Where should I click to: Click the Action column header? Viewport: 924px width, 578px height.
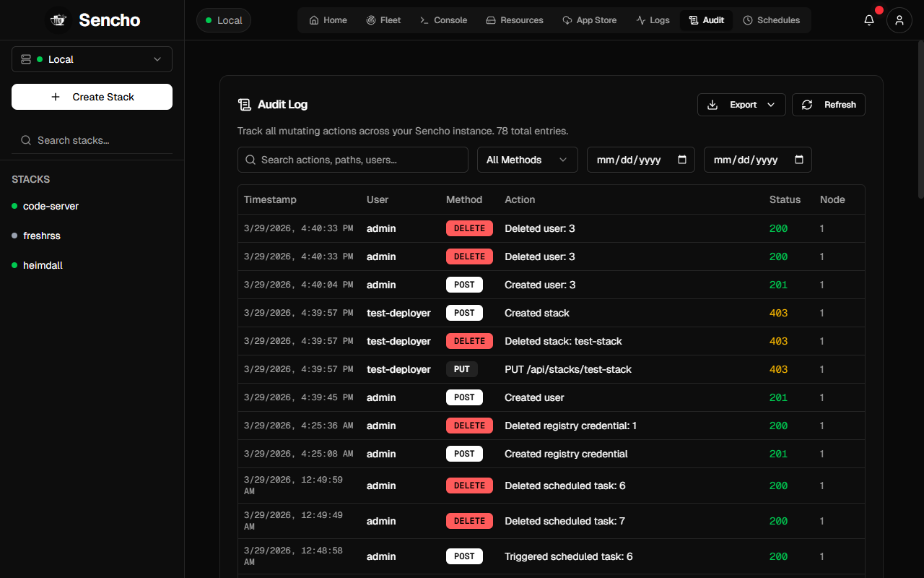pyautogui.click(x=520, y=199)
